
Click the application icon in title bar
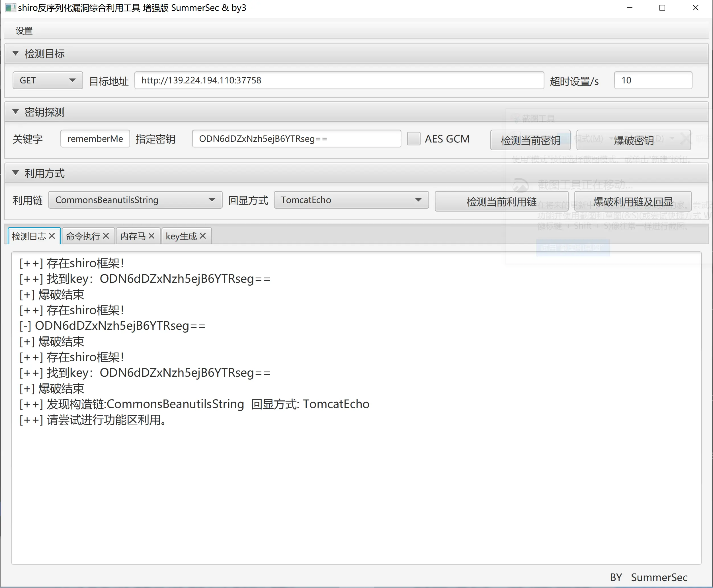10,7
